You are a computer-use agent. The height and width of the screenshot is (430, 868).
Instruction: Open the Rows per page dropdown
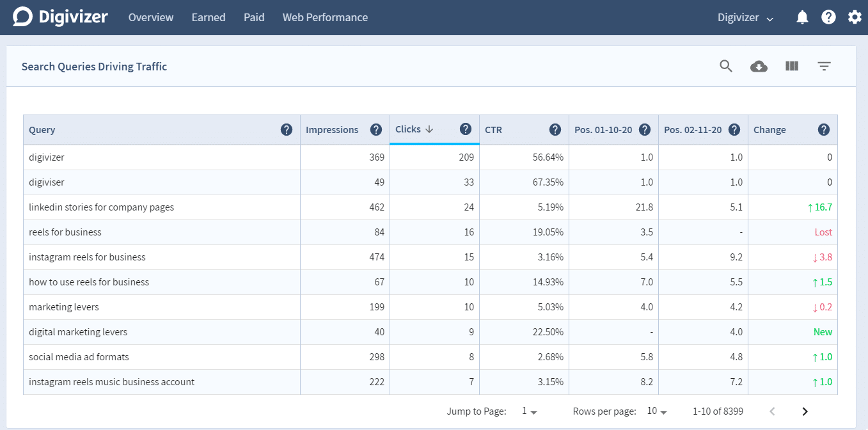pos(656,411)
